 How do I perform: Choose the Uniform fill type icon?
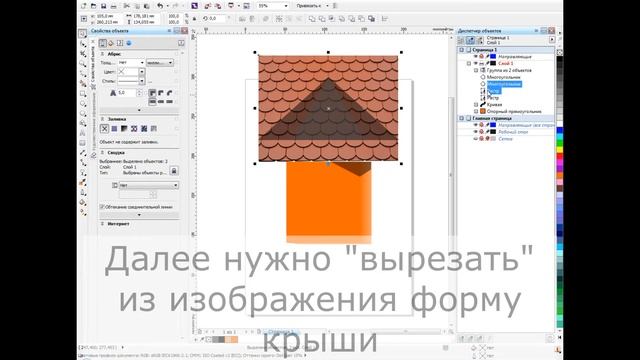[x=114, y=129]
